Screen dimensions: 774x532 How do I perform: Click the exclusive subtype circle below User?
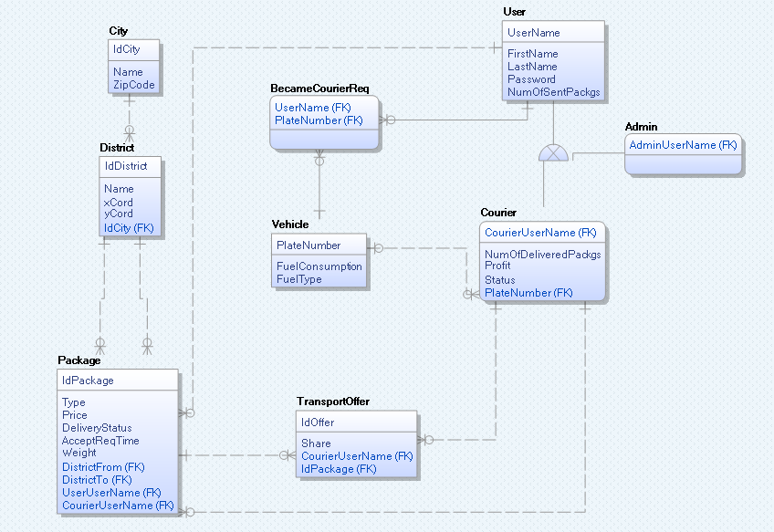click(553, 152)
